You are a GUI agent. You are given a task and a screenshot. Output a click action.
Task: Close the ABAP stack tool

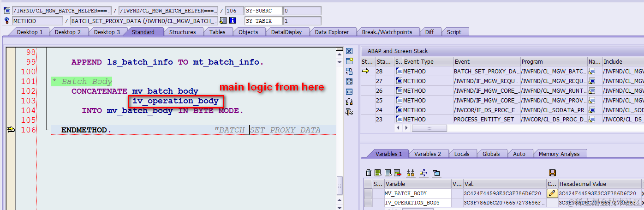(x=349, y=51)
